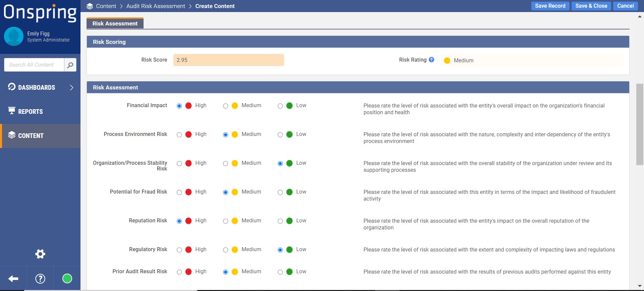
Task: Expand the Dashboards menu chevron
Action: (x=71, y=88)
